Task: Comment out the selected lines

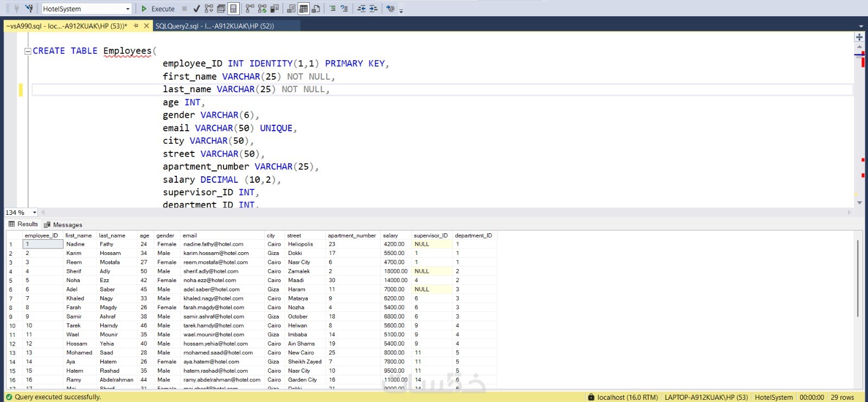Action: click(332, 9)
